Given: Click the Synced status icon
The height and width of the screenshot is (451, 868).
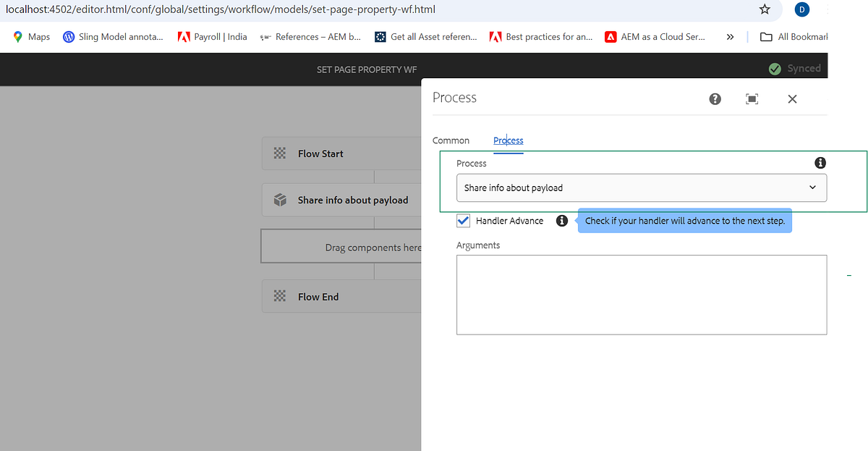Looking at the screenshot, I should [774, 68].
